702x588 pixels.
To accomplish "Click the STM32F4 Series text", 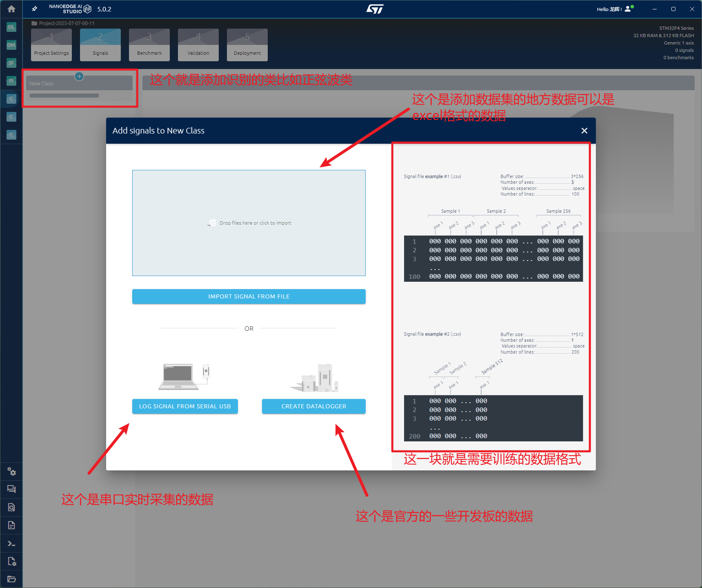I will pos(676,28).
